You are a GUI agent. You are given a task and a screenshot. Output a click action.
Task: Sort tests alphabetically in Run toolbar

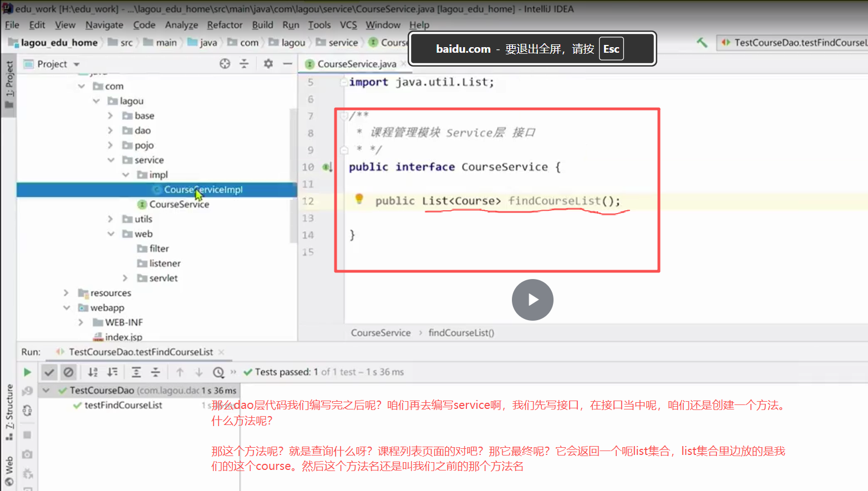(x=93, y=372)
